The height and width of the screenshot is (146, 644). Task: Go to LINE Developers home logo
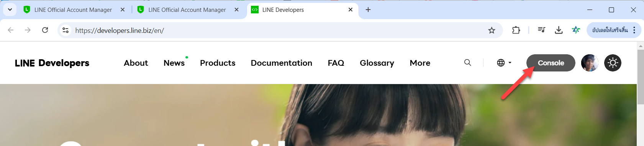point(52,63)
